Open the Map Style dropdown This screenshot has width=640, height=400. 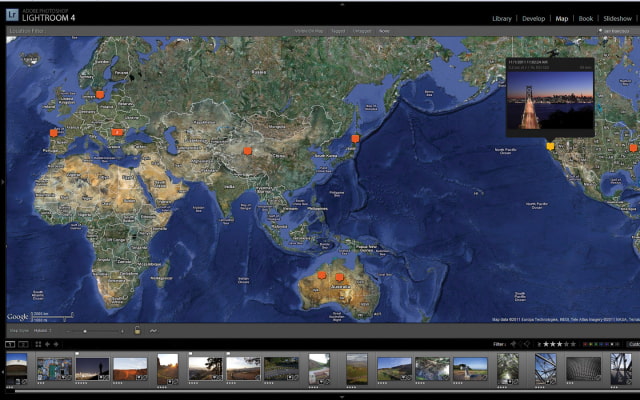tap(42, 330)
